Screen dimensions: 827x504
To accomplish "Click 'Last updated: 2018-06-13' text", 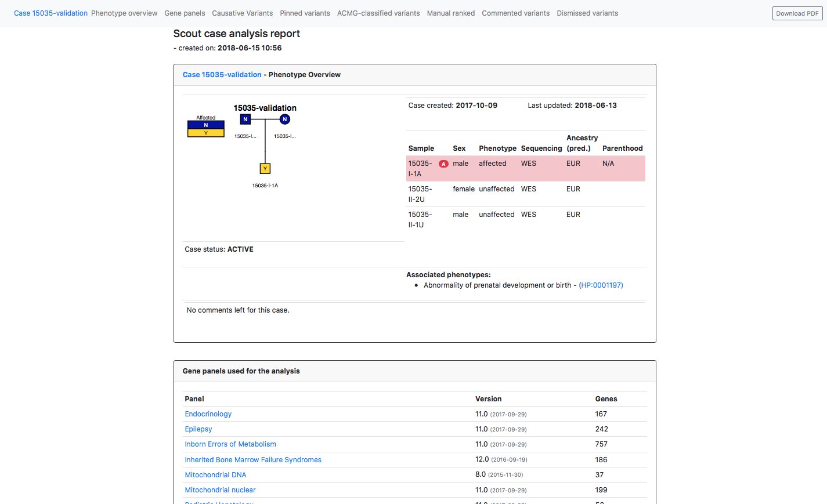I will point(572,106).
